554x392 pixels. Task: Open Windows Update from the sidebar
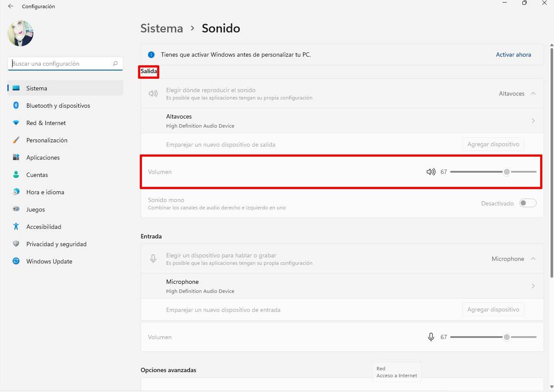pyautogui.click(x=49, y=261)
